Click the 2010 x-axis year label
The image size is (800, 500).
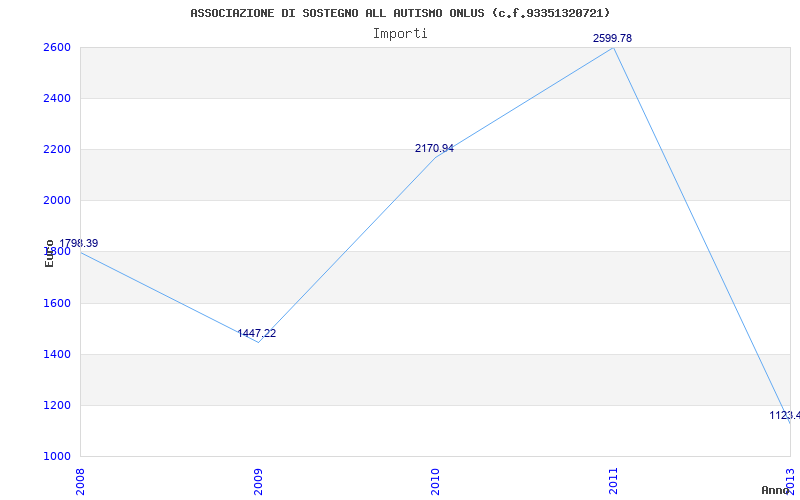pyautogui.click(x=435, y=481)
